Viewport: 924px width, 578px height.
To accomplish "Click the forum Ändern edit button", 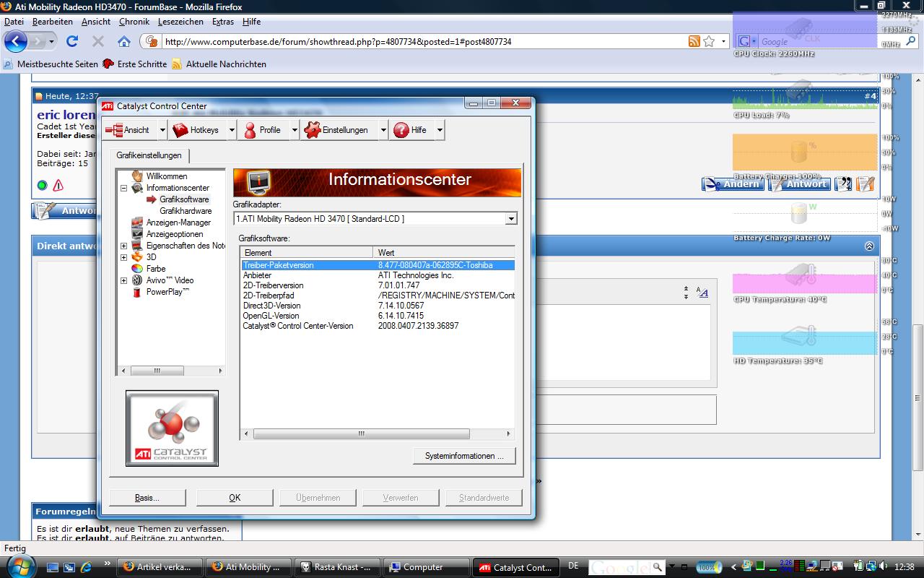I will tap(733, 184).
